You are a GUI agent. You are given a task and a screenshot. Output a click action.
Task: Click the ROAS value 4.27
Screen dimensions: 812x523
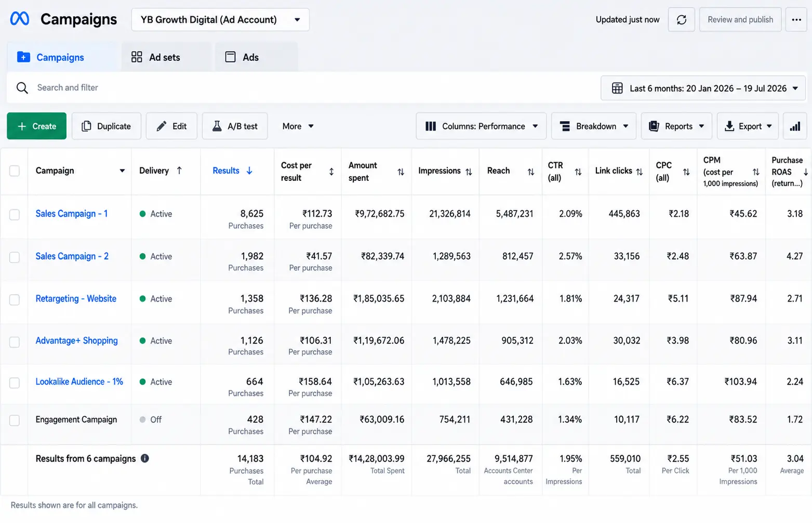(x=795, y=256)
